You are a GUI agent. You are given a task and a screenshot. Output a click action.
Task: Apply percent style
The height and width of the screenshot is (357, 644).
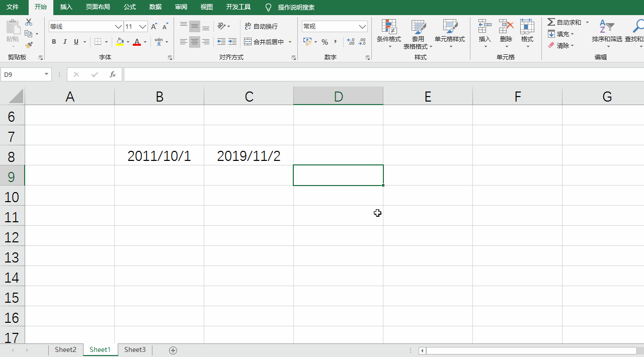[x=325, y=42]
